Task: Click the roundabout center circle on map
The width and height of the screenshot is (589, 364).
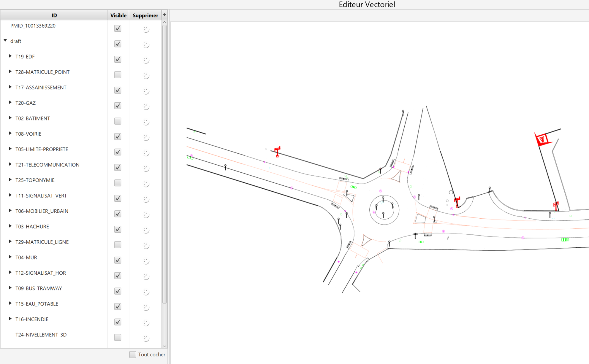Action: pyautogui.click(x=384, y=210)
